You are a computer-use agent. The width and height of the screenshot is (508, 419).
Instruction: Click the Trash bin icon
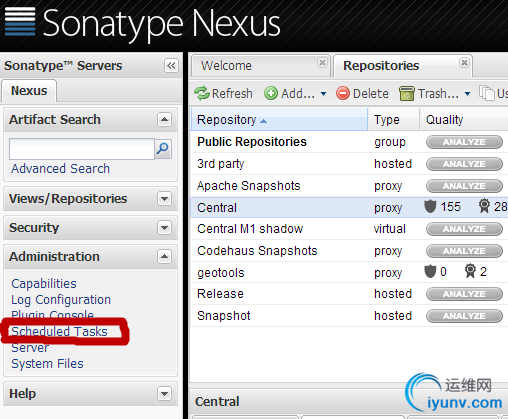[407, 93]
